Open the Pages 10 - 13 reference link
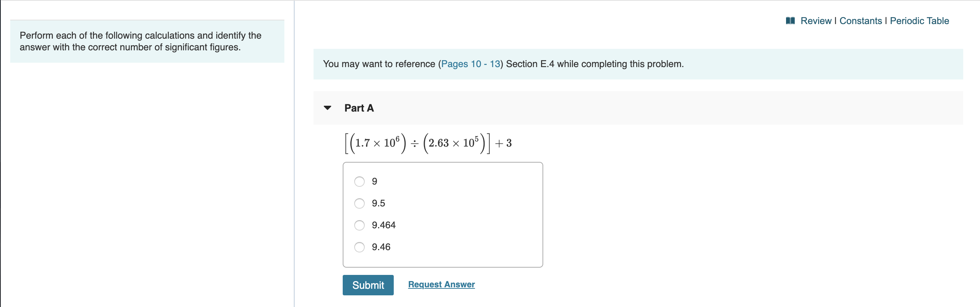This screenshot has height=307, width=980. 471,64
